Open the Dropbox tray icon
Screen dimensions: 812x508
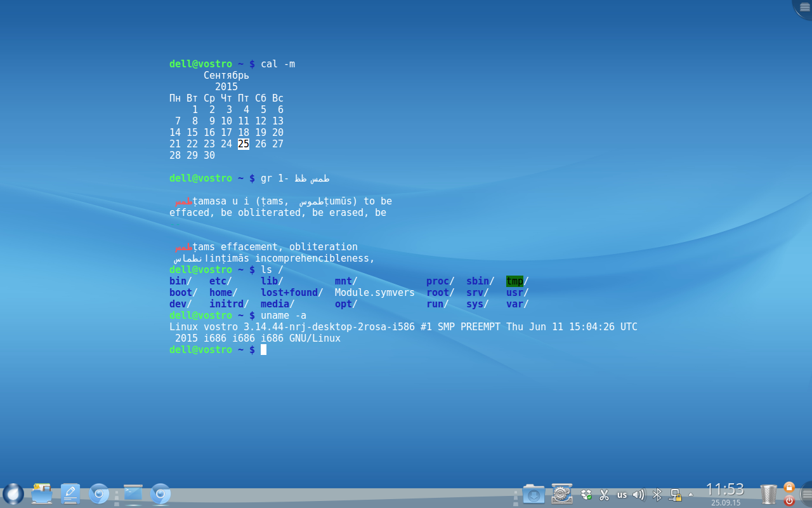pos(587,495)
